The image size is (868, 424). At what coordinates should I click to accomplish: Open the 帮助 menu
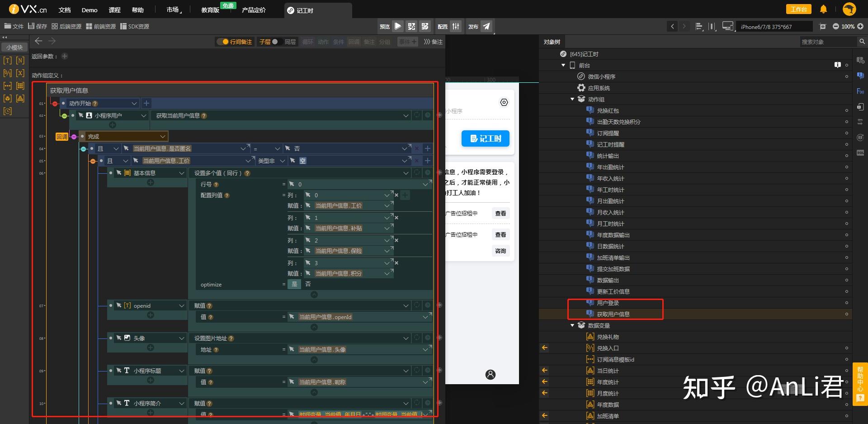coord(137,10)
